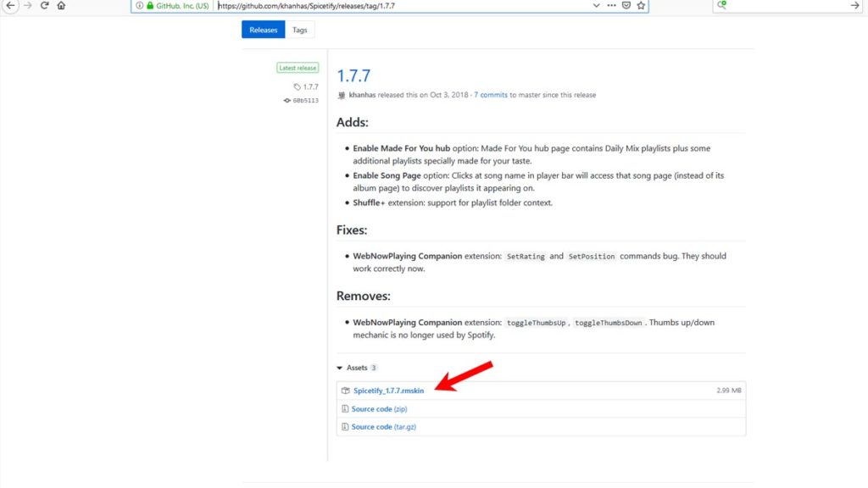Open browser home page icon
868x488 pixels.
[61, 6]
